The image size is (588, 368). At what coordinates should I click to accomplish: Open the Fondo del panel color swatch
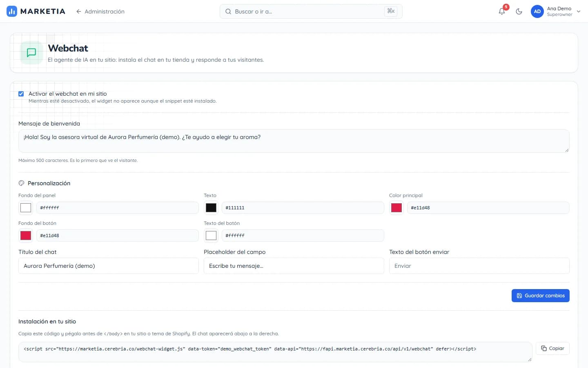pyautogui.click(x=26, y=208)
